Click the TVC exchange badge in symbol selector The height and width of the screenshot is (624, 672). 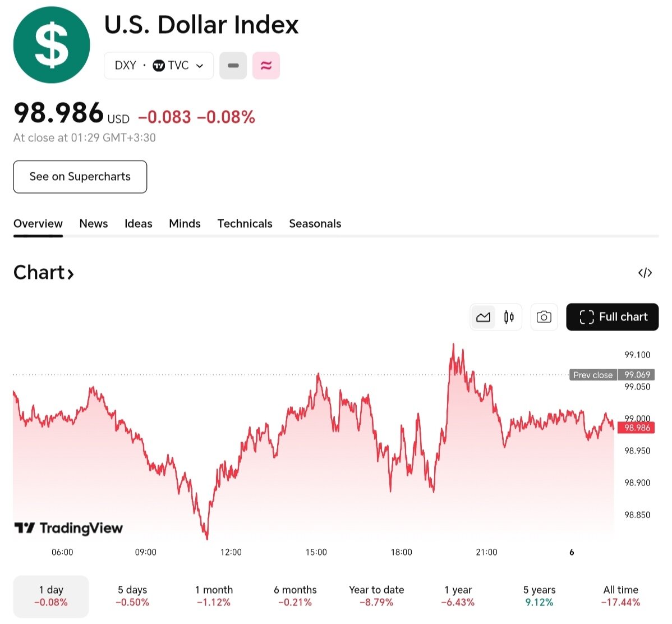pyautogui.click(x=172, y=65)
